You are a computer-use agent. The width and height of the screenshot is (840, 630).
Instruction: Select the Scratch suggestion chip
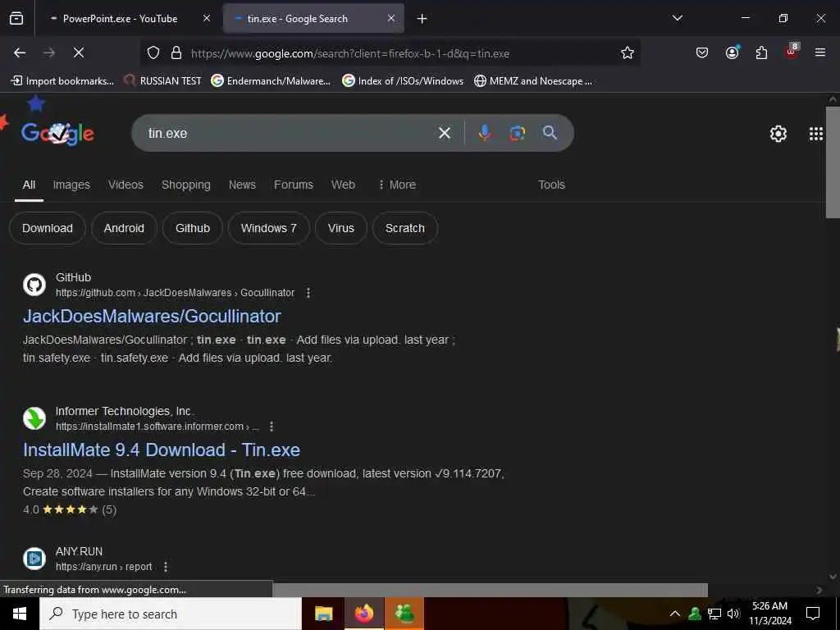[x=405, y=228]
